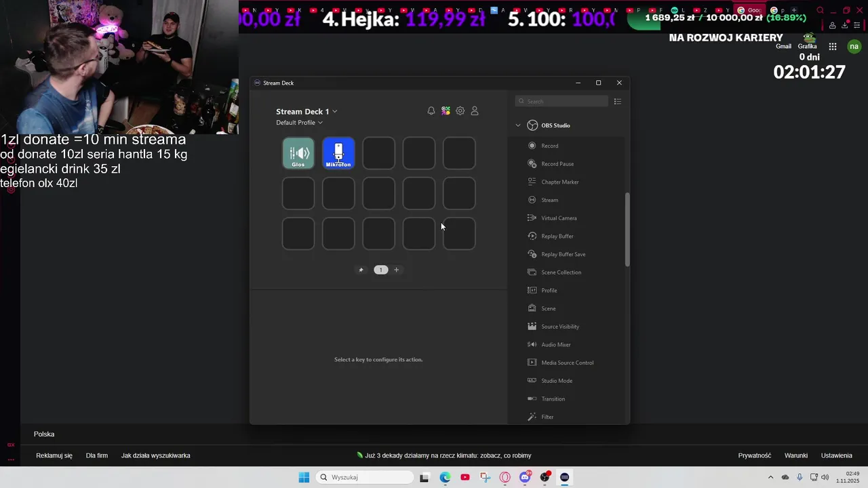The width and height of the screenshot is (868, 488).
Task: Open Snipping Tool from the taskbar
Action: click(485, 477)
